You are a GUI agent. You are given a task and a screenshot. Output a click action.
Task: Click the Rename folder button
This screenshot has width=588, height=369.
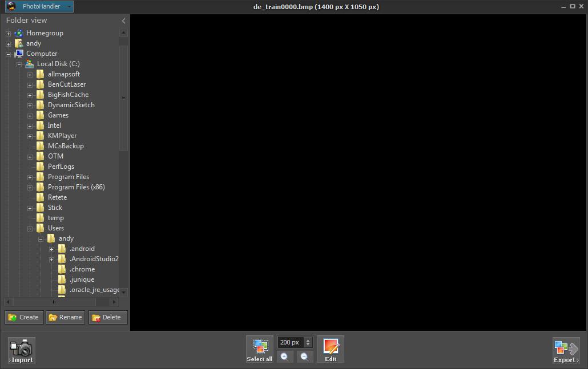(x=65, y=317)
